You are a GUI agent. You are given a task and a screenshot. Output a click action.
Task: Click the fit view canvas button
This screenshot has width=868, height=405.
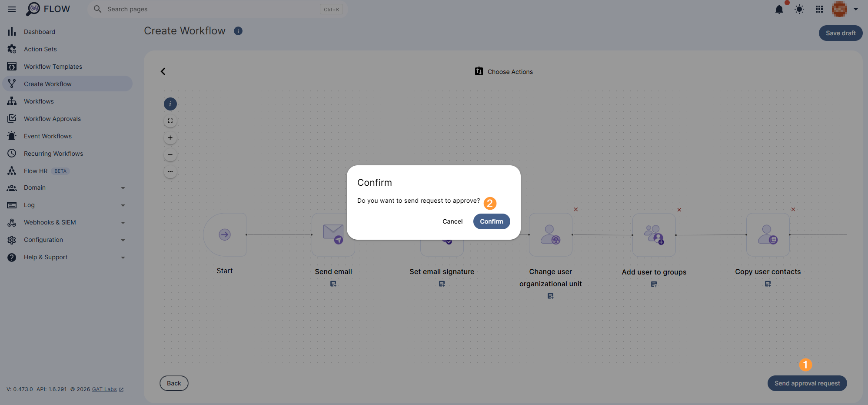[170, 121]
